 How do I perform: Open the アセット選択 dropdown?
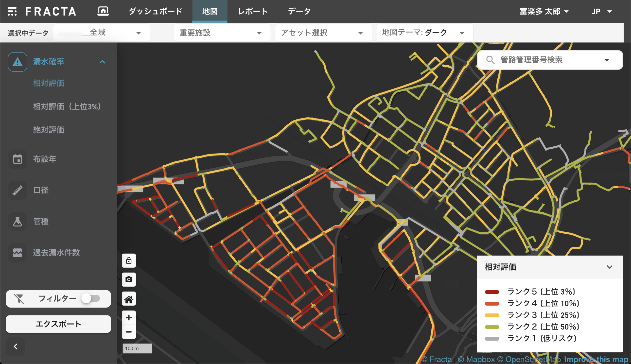[323, 33]
